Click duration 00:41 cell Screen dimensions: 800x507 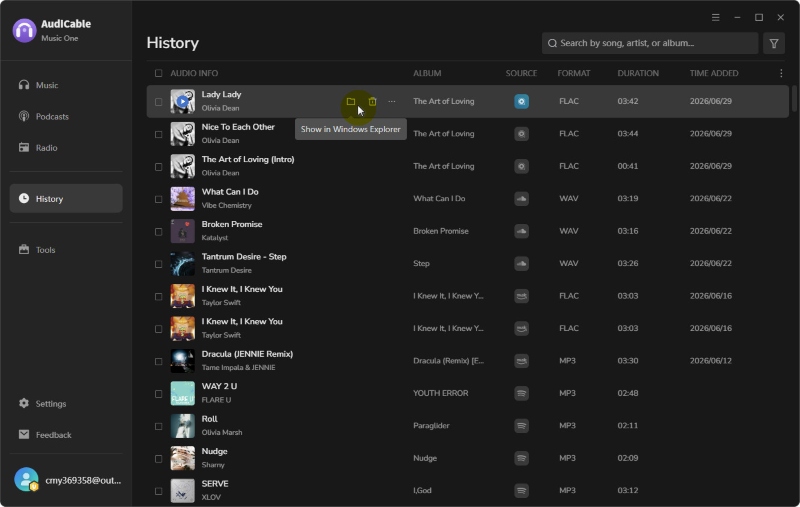[x=628, y=166]
